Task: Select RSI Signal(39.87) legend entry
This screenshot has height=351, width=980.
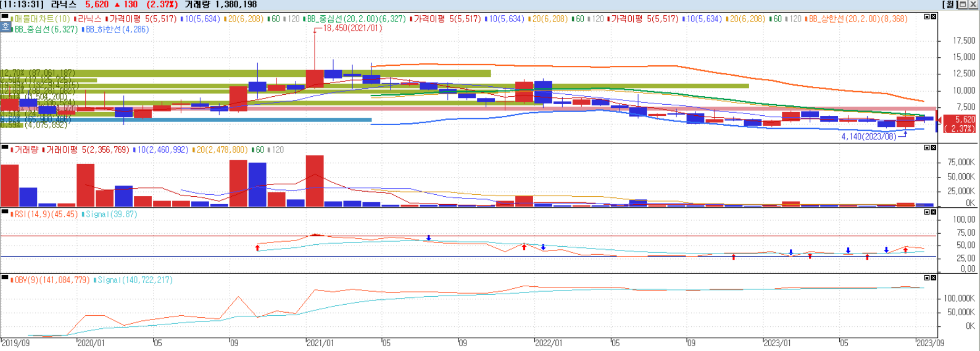Action: pos(110,214)
